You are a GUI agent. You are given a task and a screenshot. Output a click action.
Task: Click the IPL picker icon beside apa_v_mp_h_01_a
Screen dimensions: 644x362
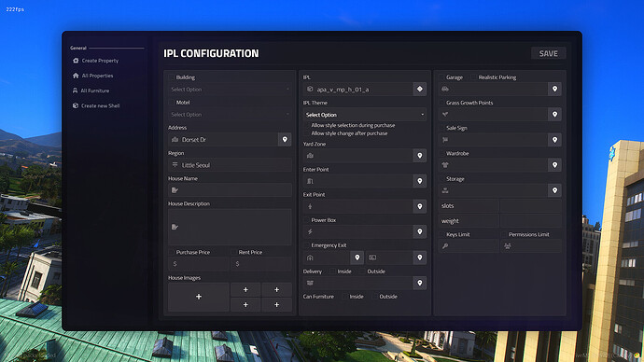point(420,89)
